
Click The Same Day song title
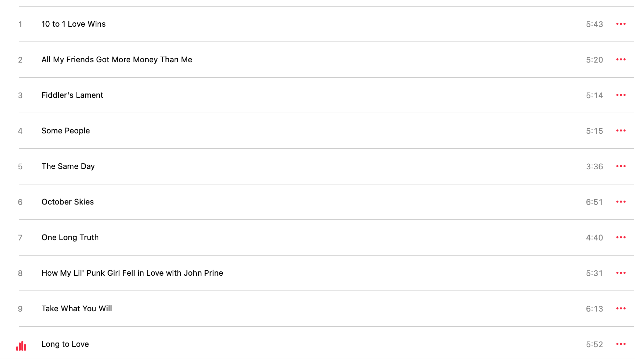(x=68, y=166)
